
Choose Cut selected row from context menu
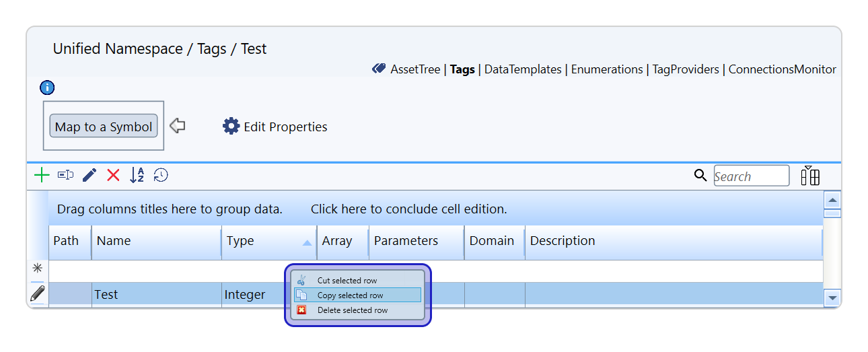point(347,281)
